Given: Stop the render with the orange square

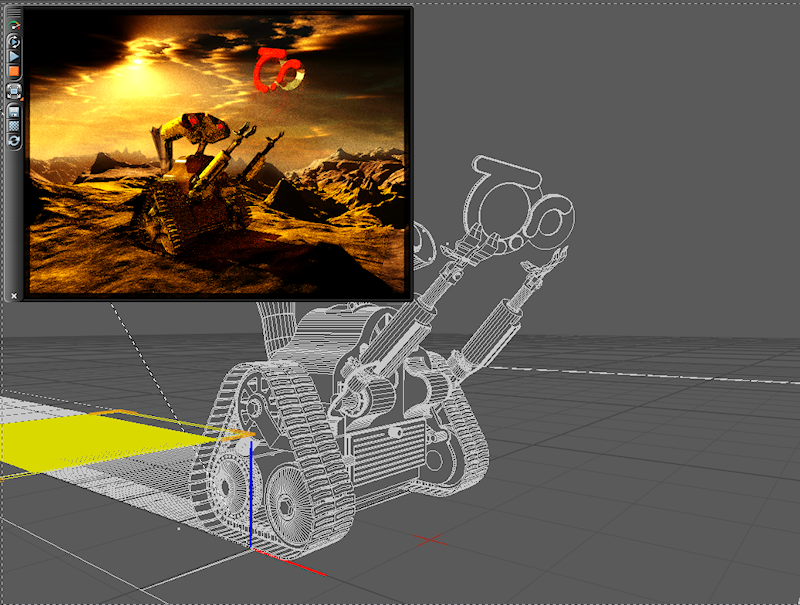Looking at the screenshot, I should [x=14, y=71].
